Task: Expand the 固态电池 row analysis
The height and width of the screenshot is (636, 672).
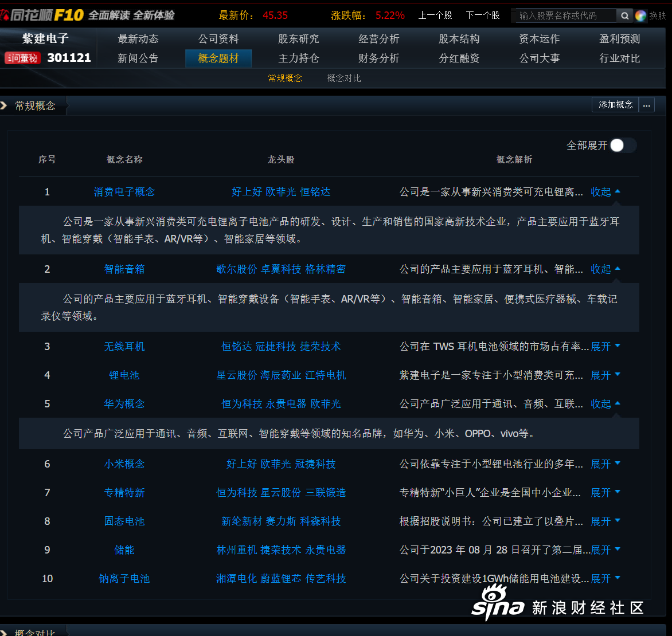Action: [605, 521]
